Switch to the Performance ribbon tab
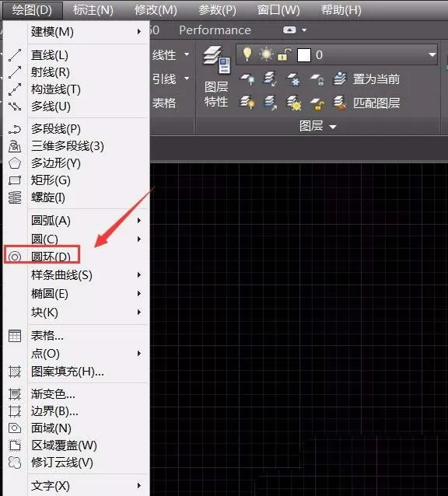The width and height of the screenshot is (448, 496). click(x=215, y=30)
